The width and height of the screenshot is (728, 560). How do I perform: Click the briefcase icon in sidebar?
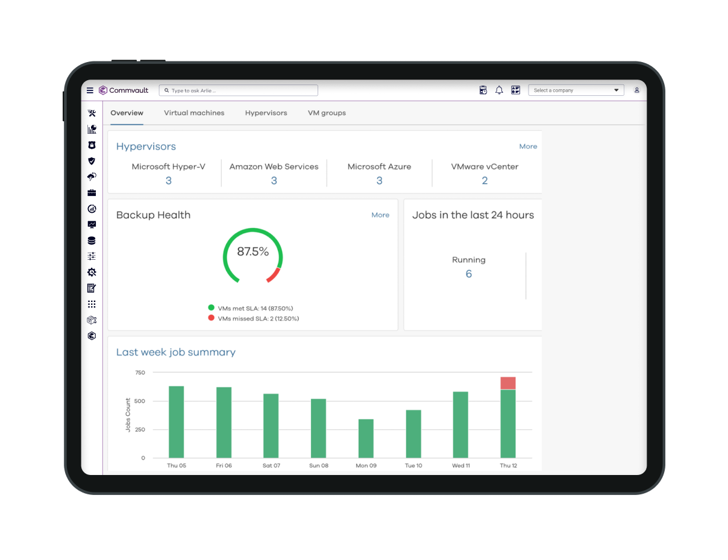click(92, 193)
